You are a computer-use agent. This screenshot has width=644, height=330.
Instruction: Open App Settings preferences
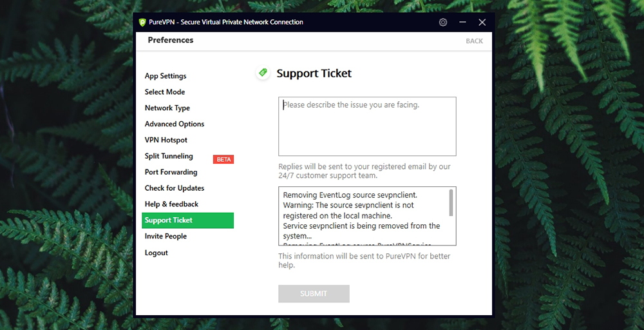click(166, 76)
